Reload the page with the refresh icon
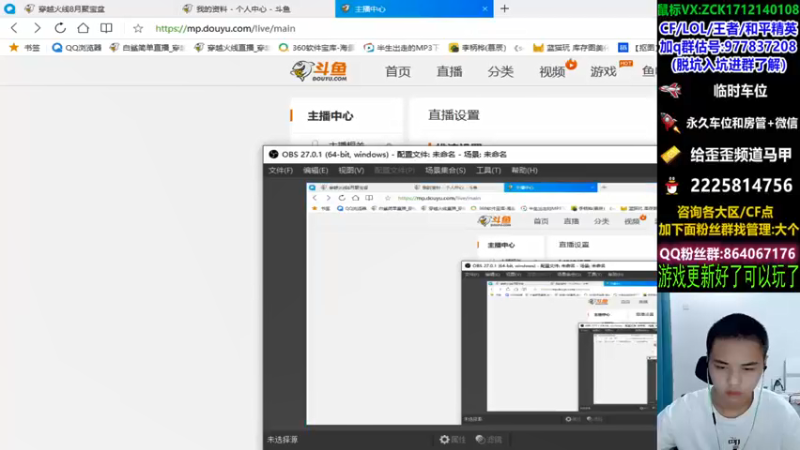Image resolution: width=800 pixels, height=450 pixels. (x=60, y=28)
